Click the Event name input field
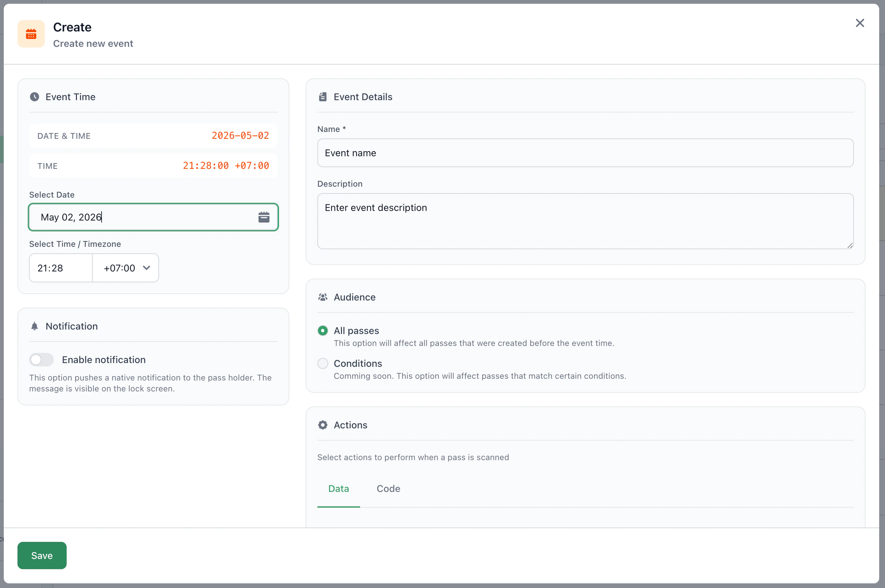The width and height of the screenshot is (885, 588). tap(585, 153)
